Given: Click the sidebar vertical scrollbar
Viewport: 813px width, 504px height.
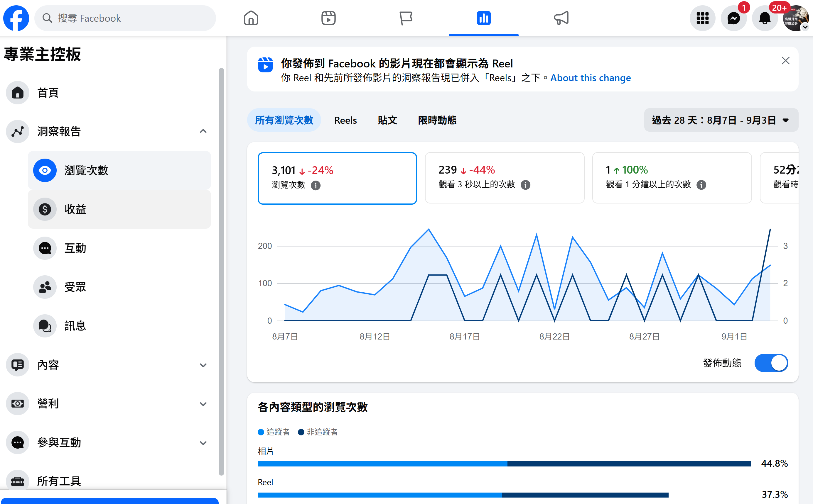Looking at the screenshot, I should point(221,272).
